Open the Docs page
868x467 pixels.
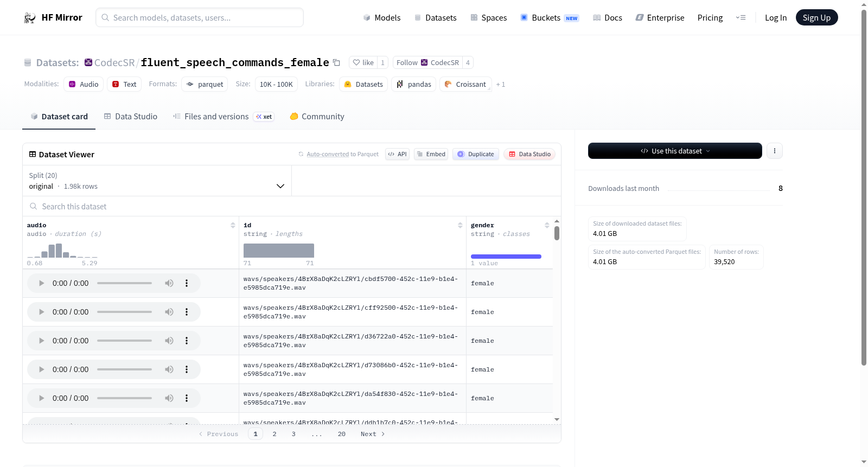[x=608, y=18]
